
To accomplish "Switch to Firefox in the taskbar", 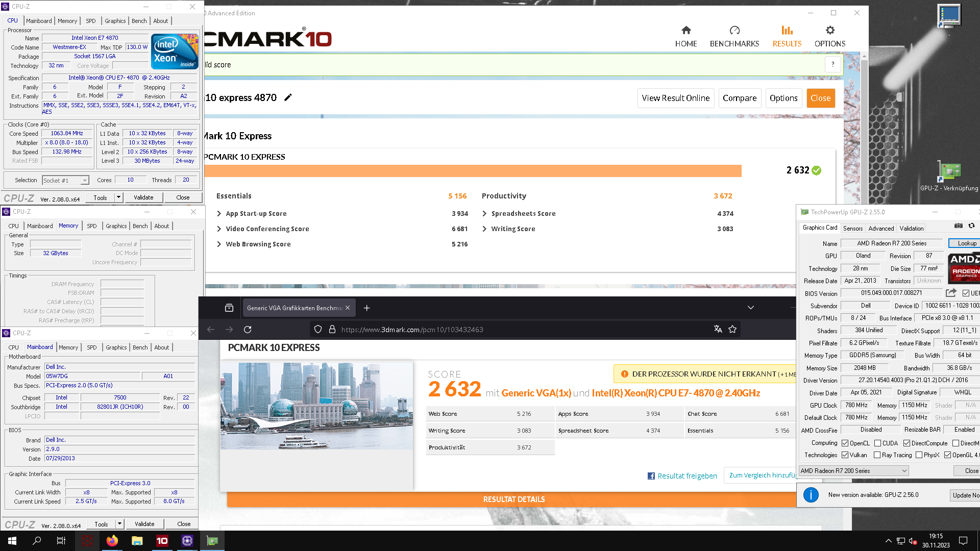I will (x=112, y=541).
